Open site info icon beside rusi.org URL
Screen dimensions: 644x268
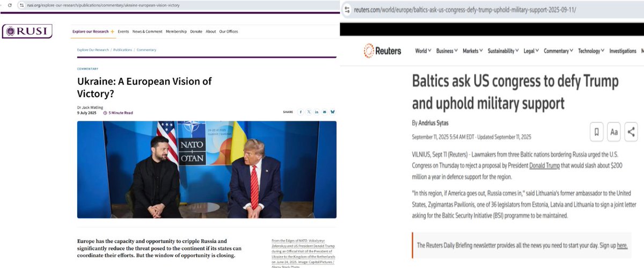click(21, 5)
